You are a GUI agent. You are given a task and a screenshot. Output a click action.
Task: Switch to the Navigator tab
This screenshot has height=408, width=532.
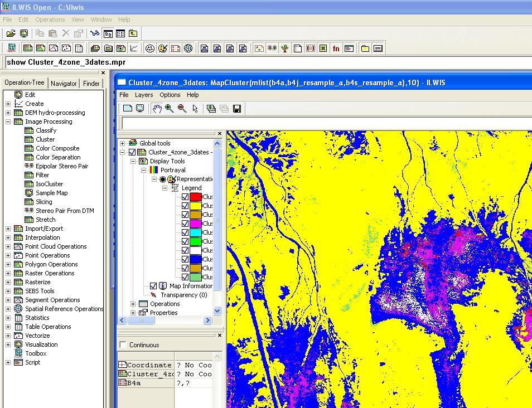point(64,84)
